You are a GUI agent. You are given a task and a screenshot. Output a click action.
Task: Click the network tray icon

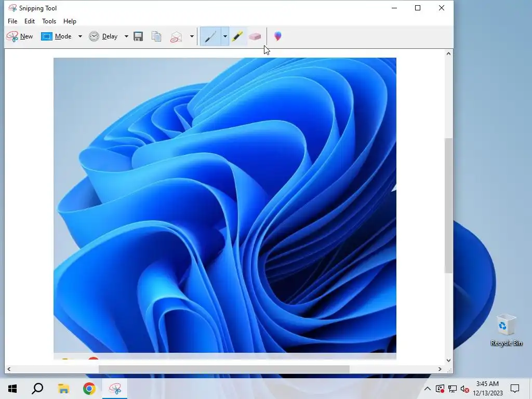pos(453,389)
